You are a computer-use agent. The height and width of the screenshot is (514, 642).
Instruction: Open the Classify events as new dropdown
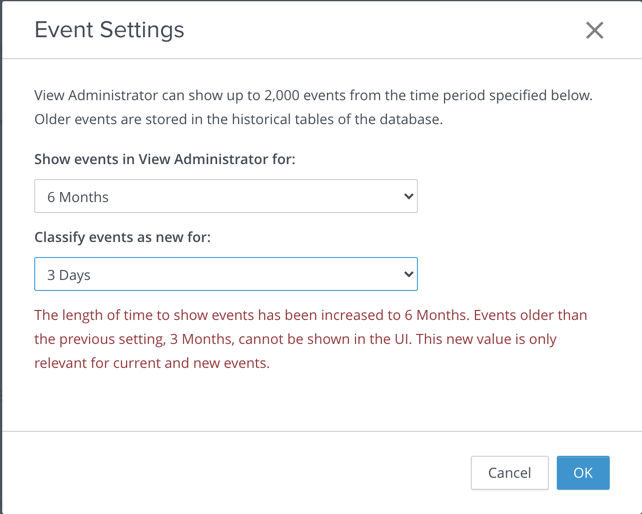[225, 274]
